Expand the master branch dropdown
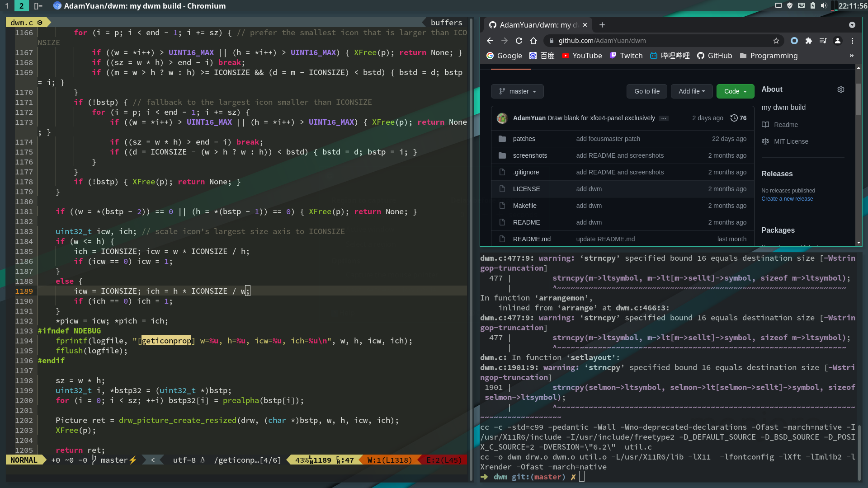868x488 pixels. [x=517, y=91]
